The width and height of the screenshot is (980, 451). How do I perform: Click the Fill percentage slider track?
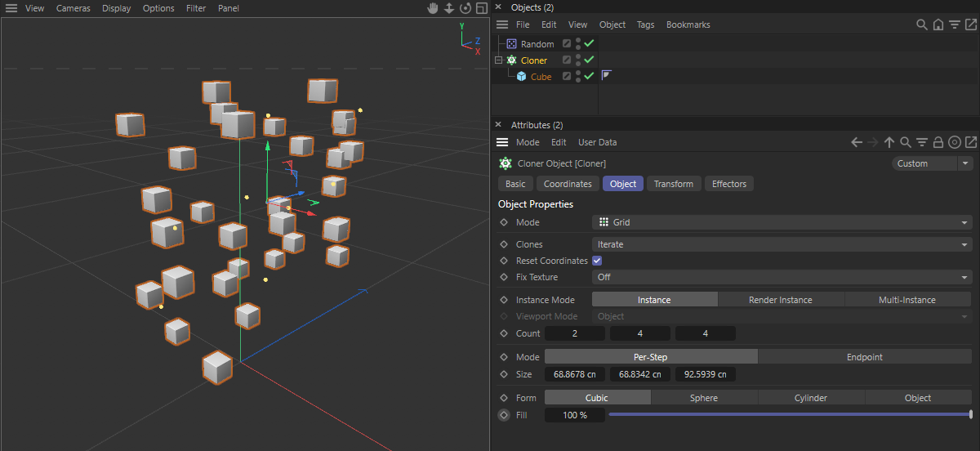tap(788, 415)
